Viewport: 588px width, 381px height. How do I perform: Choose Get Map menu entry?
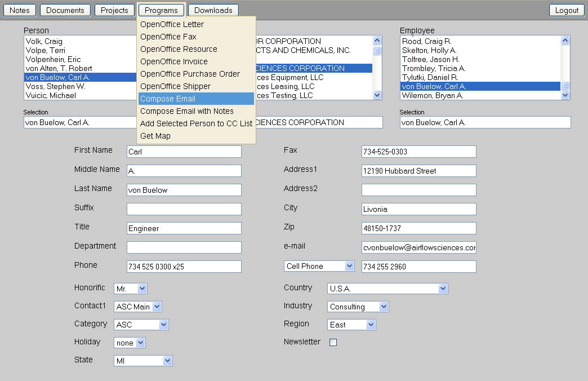click(x=155, y=136)
